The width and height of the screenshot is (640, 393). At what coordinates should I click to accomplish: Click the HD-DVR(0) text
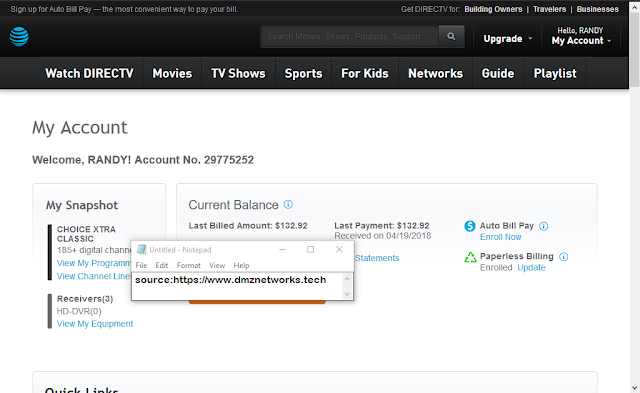[79, 311]
